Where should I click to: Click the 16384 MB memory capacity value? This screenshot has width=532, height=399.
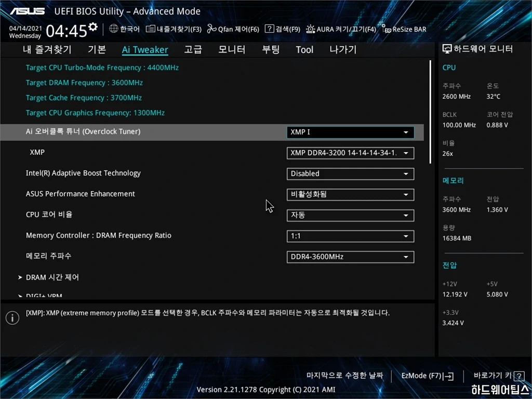457,238
